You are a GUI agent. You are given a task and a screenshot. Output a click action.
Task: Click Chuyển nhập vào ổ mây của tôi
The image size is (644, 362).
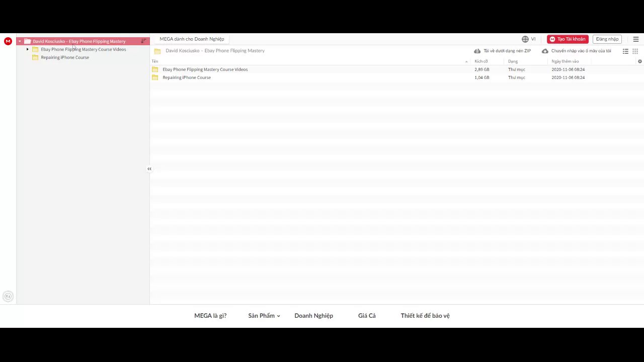[x=581, y=51]
